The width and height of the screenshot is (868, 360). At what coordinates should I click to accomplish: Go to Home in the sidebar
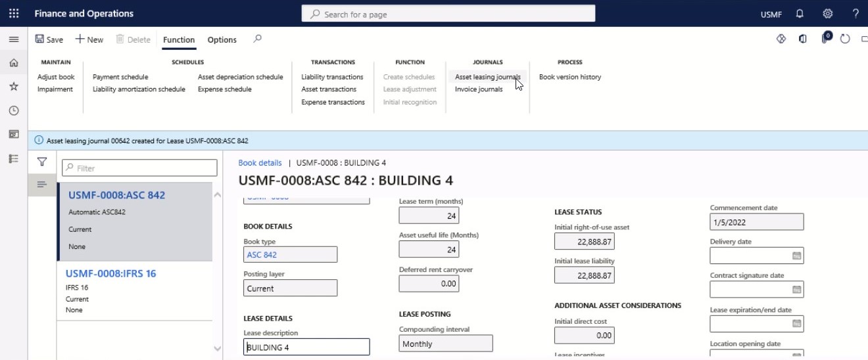pos(14,63)
